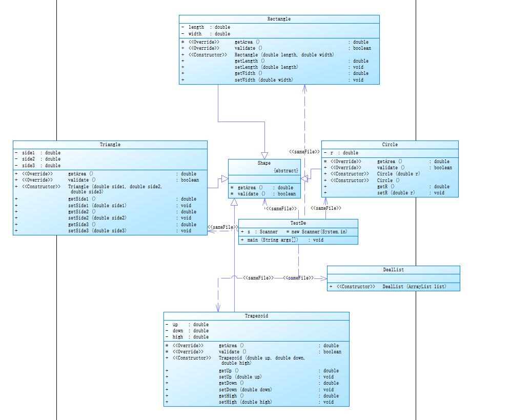Select the TestDe class title

(x=298, y=223)
